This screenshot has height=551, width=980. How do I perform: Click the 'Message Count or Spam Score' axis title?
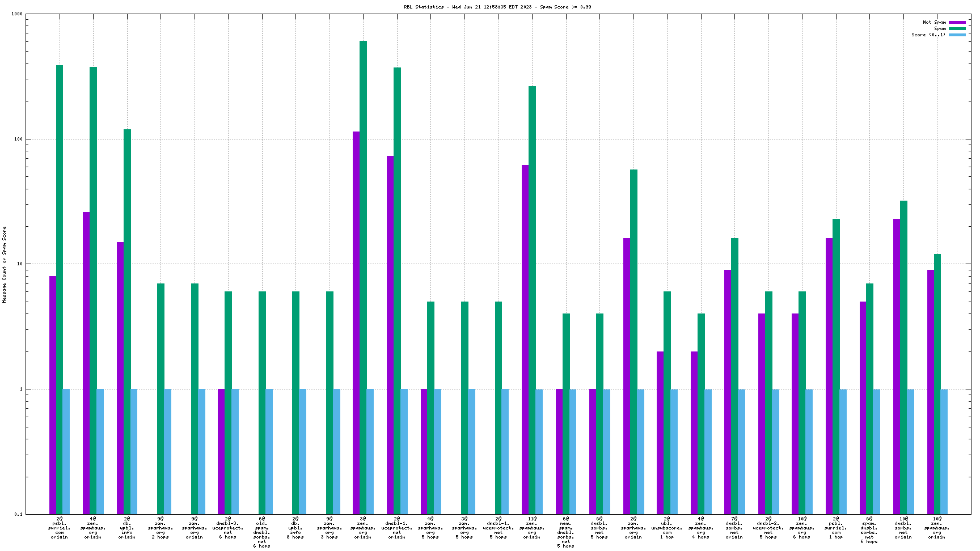click(5, 265)
